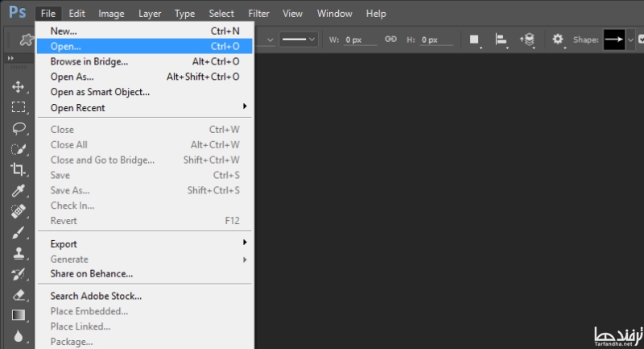Open the Help menu
644x349 pixels.
pos(376,14)
